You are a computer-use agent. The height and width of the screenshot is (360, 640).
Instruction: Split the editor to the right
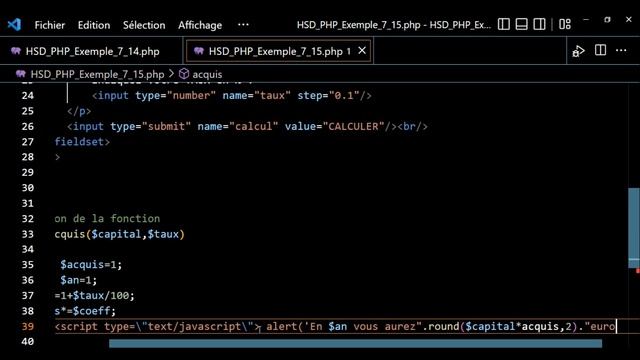pos(600,50)
